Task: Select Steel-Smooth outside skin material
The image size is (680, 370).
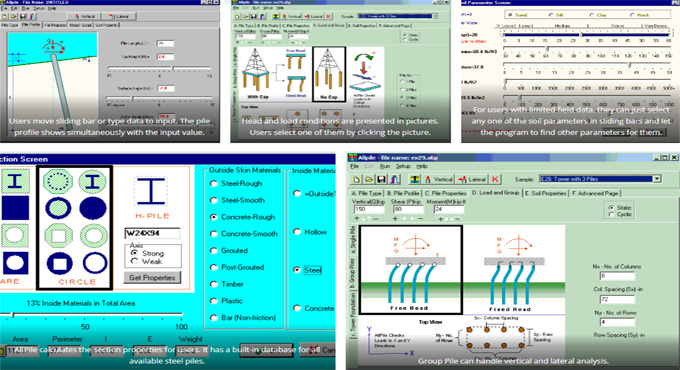Action: [238, 200]
